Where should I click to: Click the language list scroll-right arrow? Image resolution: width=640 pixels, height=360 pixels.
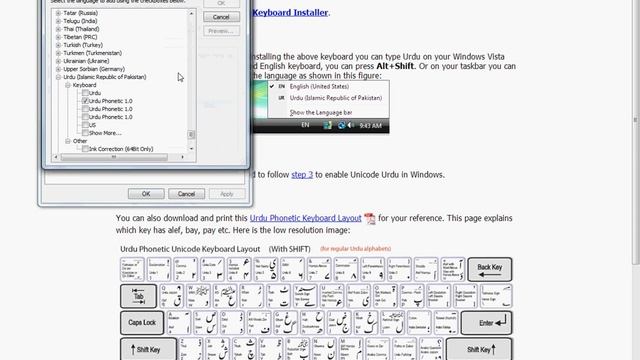point(182,157)
